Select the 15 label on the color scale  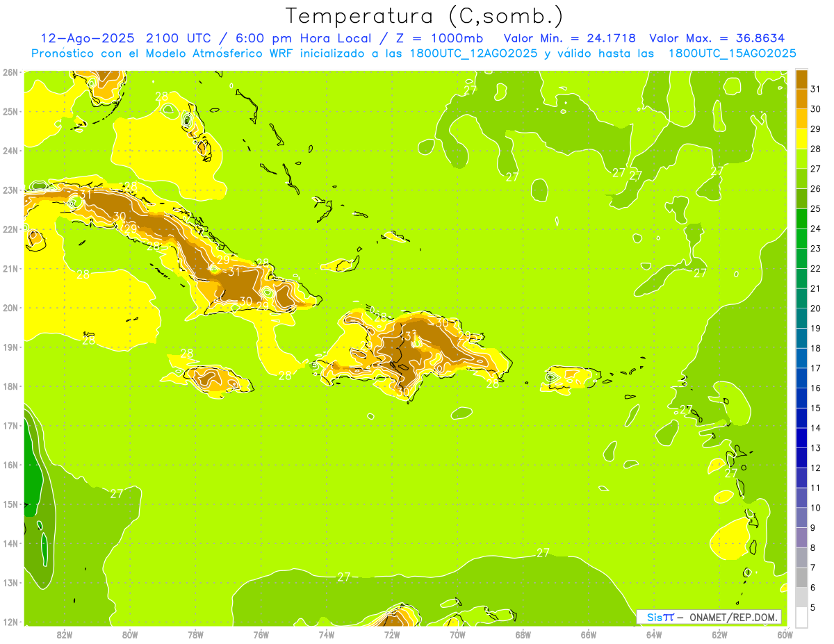[815, 408]
